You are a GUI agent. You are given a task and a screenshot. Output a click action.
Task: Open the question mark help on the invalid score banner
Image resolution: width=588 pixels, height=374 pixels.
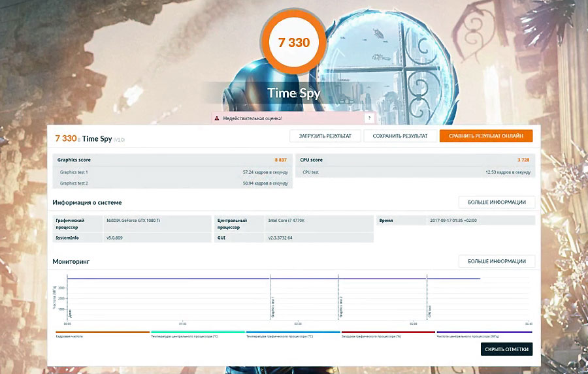click(369, 118)
